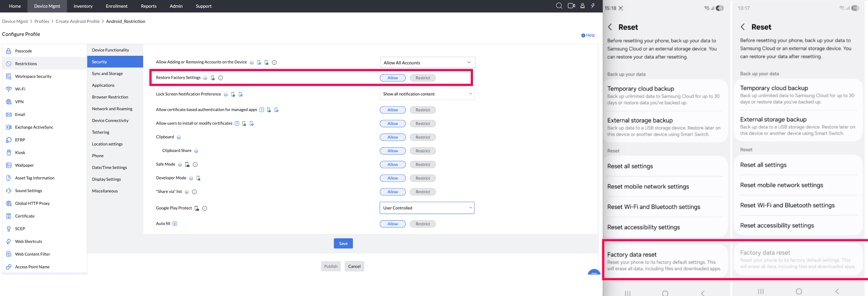Open the Enrollment top menu
This screenshot has height=296, width=868.
(117, 6)
